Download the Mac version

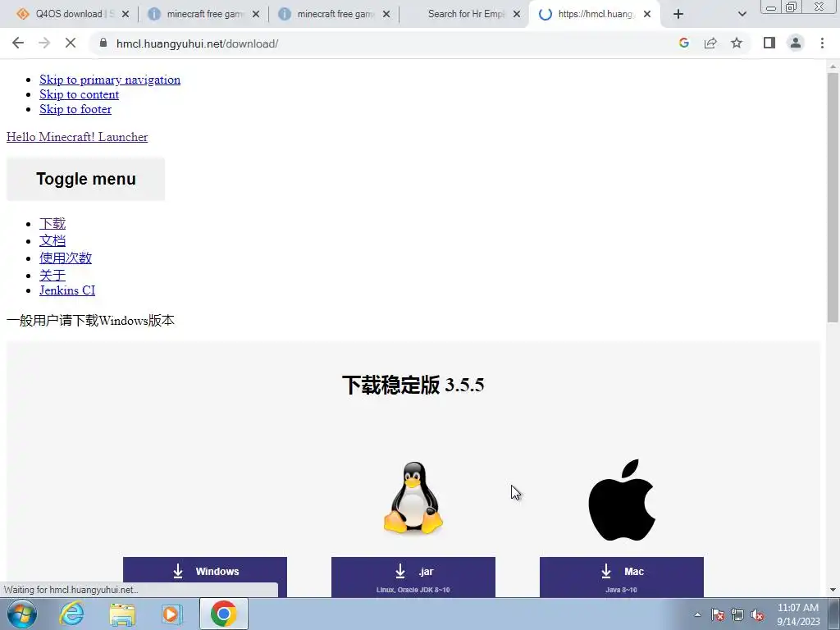pyautogui.click(x=622, y=577)
